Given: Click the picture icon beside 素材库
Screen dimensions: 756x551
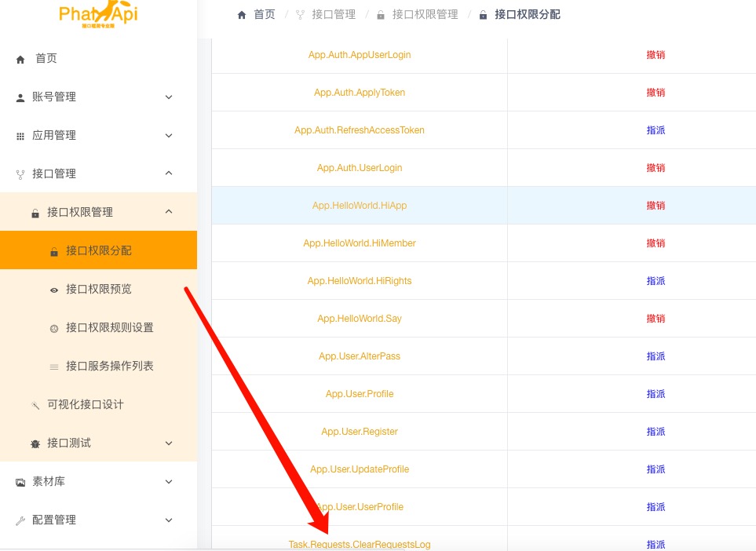Looking at the screenshot, I should 20,482.
